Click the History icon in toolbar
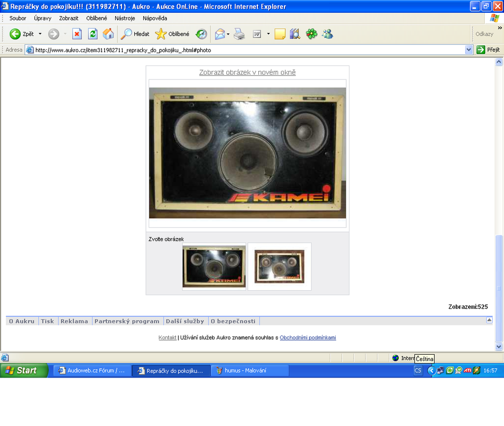 (201, 34)
